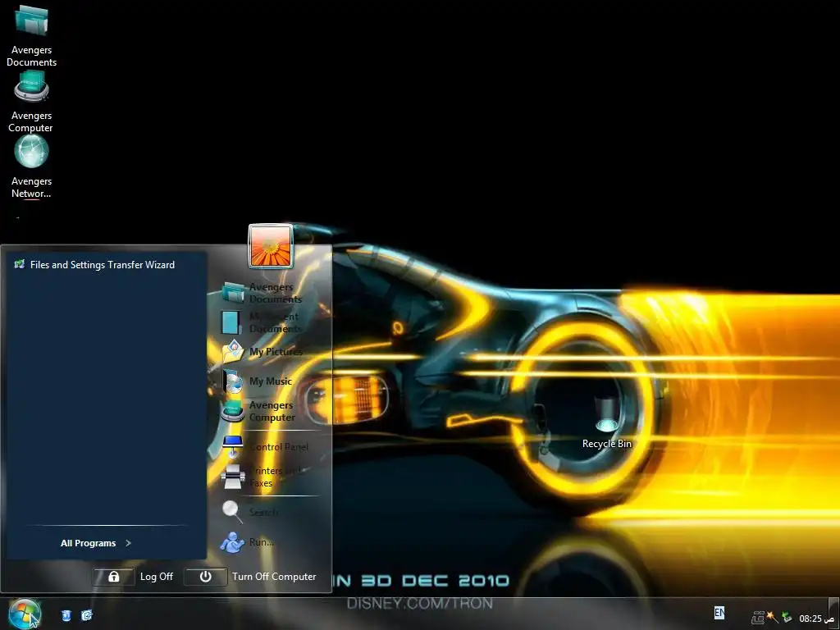Select the Recycle Bin desktop icon
The image size is (840, 630).
(x=606, y=423)
